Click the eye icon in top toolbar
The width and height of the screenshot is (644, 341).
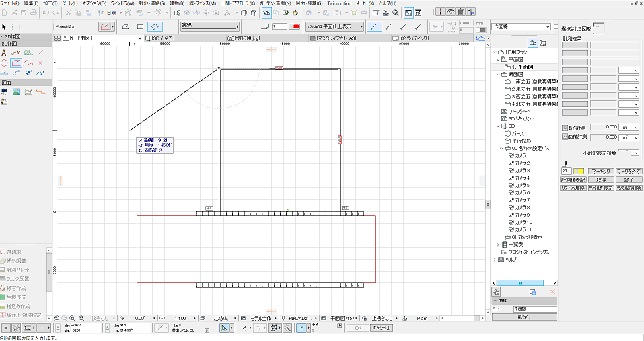pyautogui.click(x=450, y=11)
